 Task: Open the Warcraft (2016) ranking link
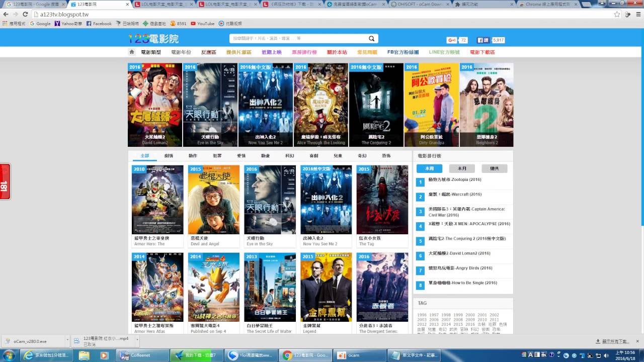pyautogui.click(x=455, y=194)
